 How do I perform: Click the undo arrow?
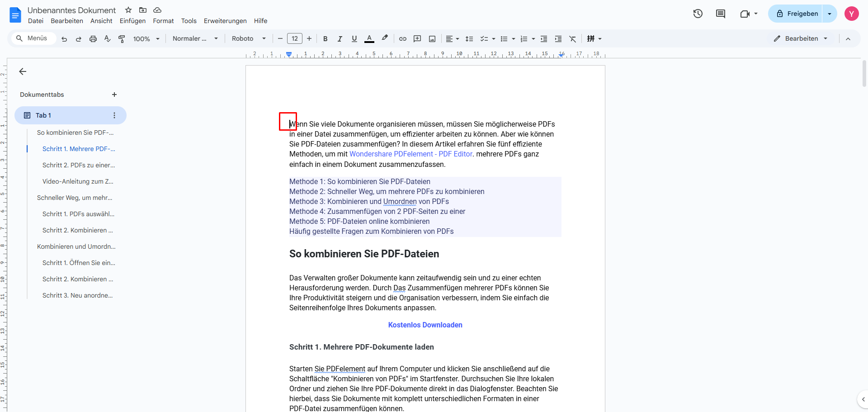tap(64, 39)
